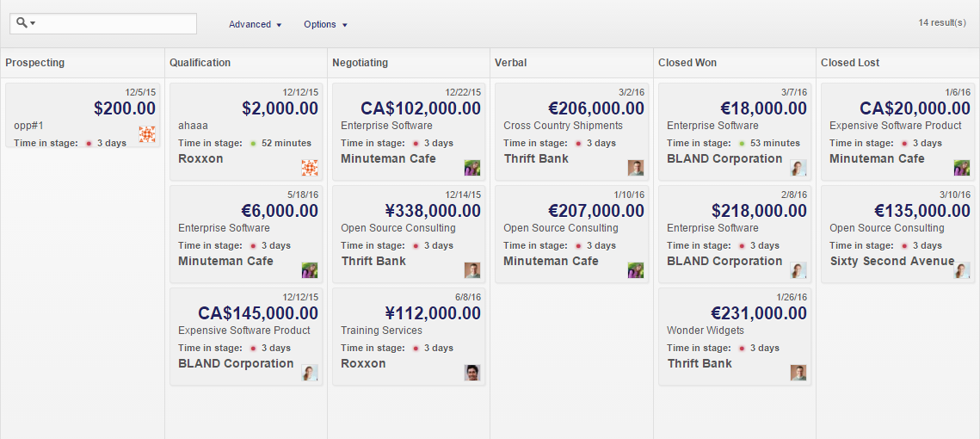Select the Negotiating column header

tap(360, 63)
